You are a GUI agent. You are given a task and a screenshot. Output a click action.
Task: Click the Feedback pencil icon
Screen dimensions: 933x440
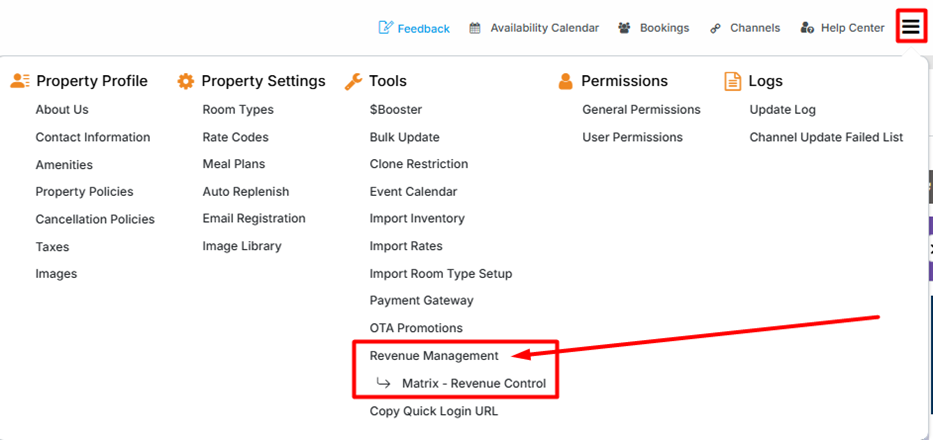[386, 28]
